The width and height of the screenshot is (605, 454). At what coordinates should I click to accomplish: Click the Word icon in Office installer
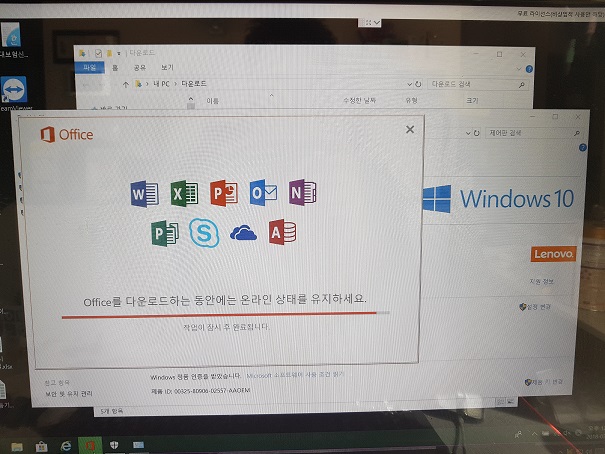tap(145, 194)
